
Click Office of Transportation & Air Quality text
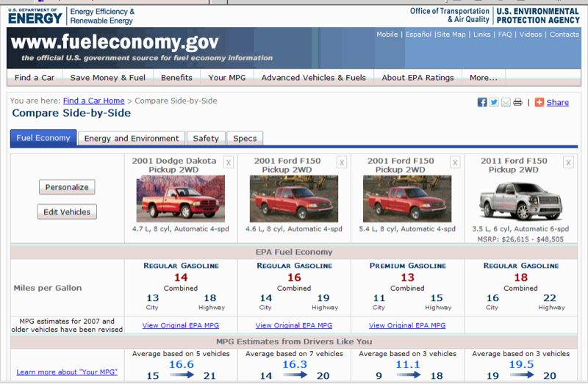tap(450, 15)
